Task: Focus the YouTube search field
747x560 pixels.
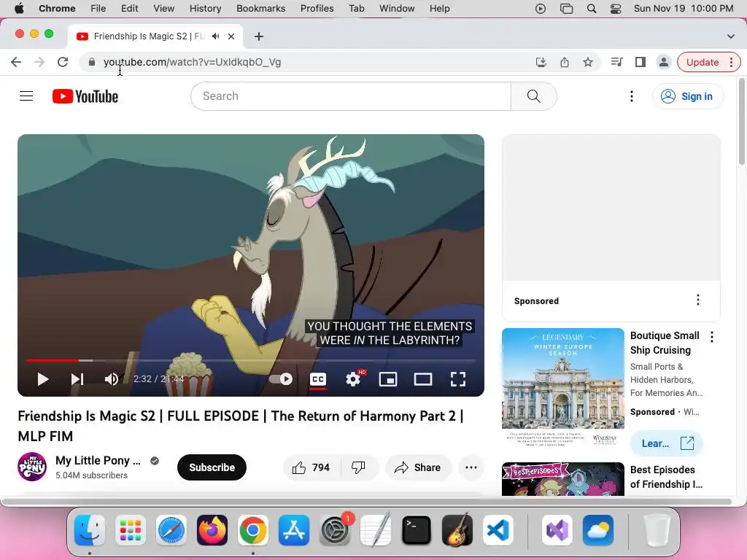Action: tap(351, 96)
